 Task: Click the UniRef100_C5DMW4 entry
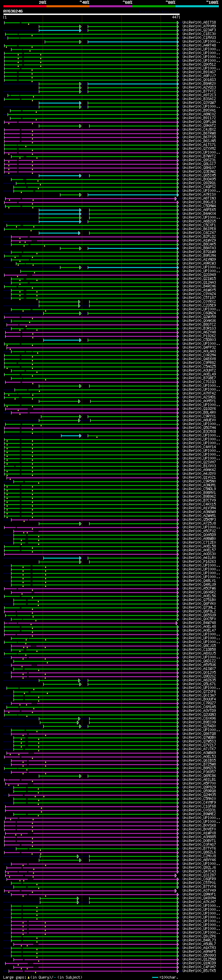tap(199, 206)
